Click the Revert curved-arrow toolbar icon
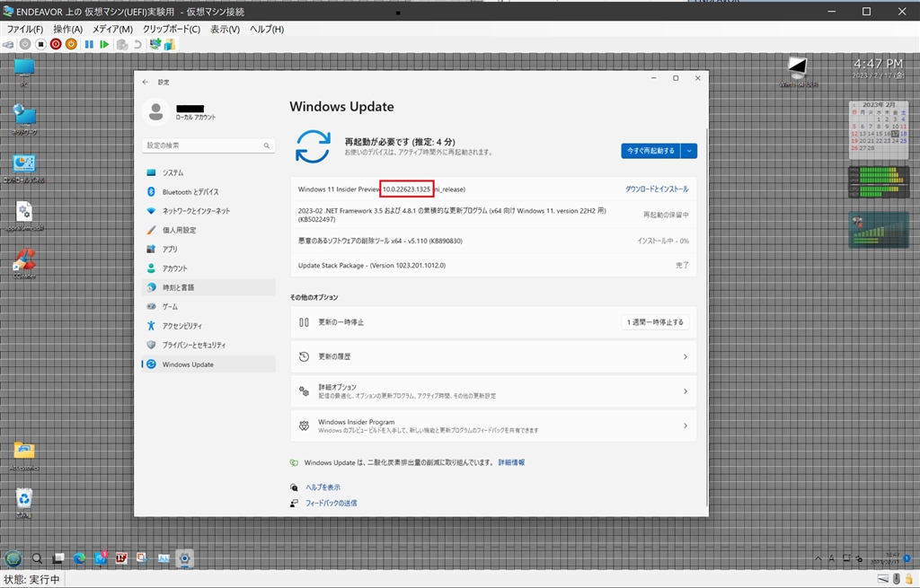 tap(137, 45)
